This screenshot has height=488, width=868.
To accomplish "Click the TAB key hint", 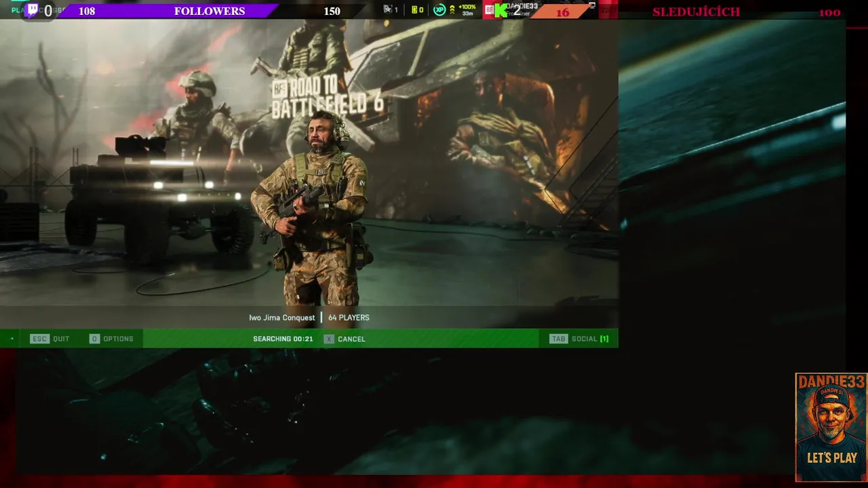I will pyautogui.click(x=558, y=339).
